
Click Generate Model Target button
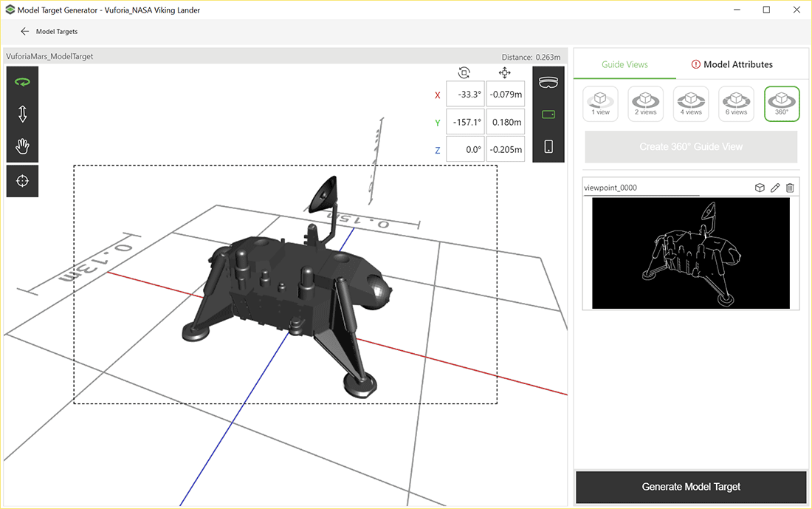(x=691, y=487)
